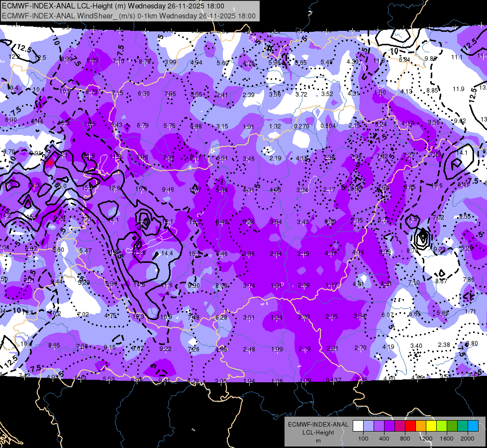The height and width of the screenshot is (448, 487).
Task: Click the grid value 1.32
Action: [275, 126]
